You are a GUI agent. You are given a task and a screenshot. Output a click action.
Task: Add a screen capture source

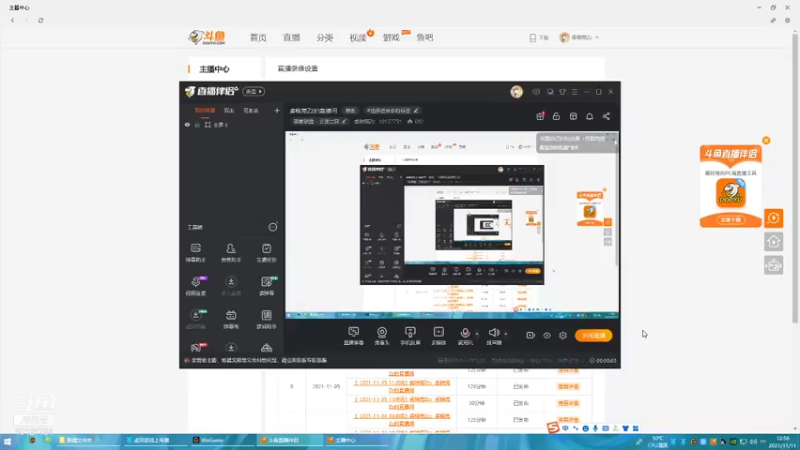click(x=353, y=336)
